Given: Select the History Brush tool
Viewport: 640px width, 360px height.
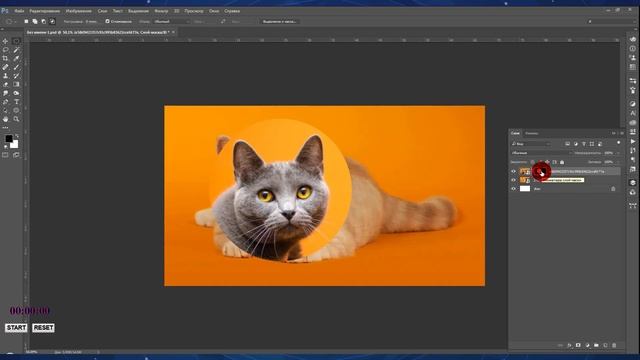Looking at the screenshot, I should click(x=16, y=76).
